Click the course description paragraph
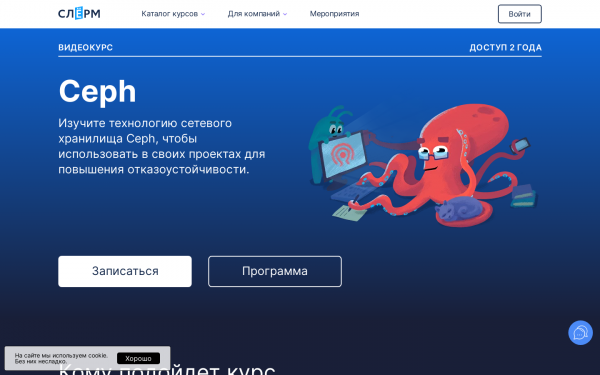Screen dimensions: 600x375 click(x=161, y=146)
